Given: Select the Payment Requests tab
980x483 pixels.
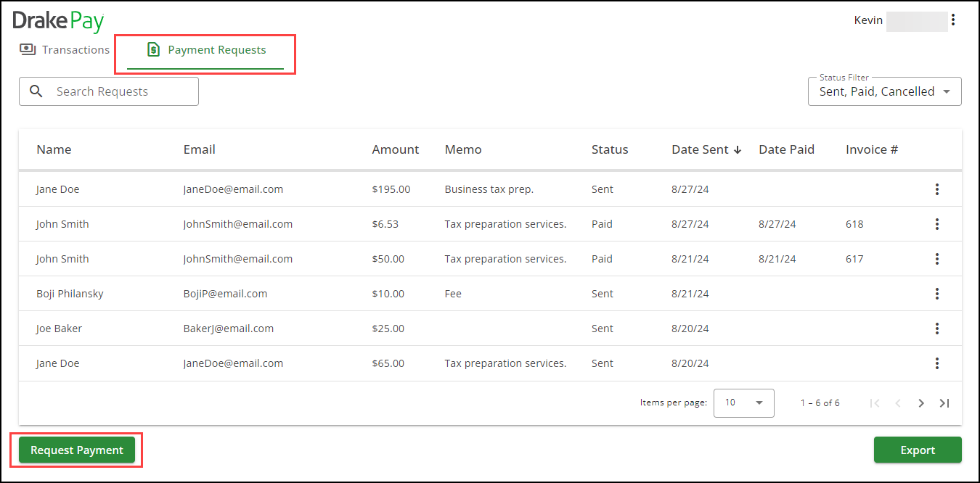Looking at the screenshot, I should click(206, 49).
